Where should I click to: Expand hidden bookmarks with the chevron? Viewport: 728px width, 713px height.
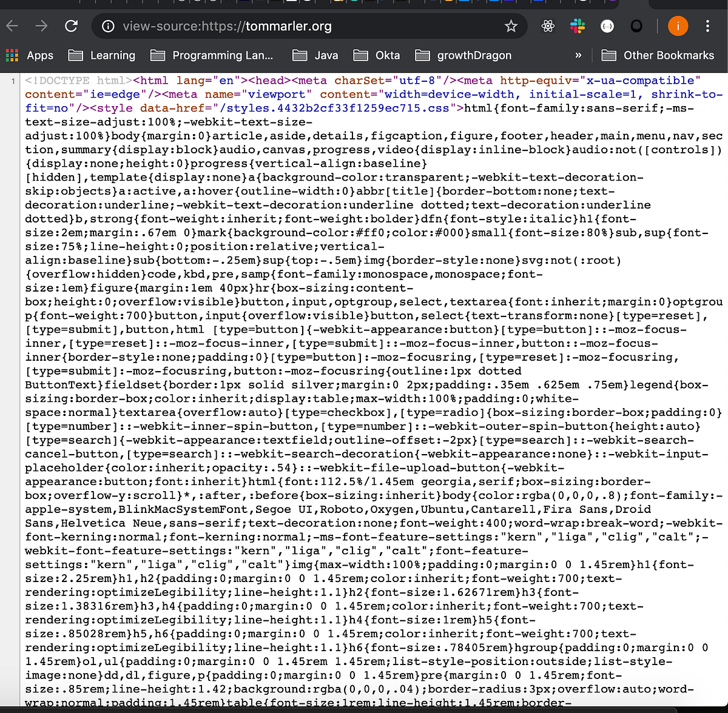point(578,55)
